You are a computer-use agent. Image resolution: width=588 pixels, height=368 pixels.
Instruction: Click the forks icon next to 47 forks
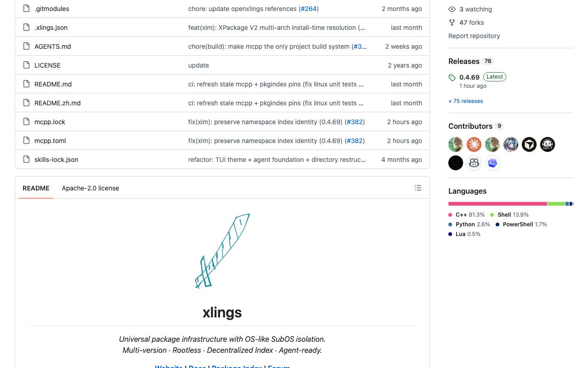[452, 23]
